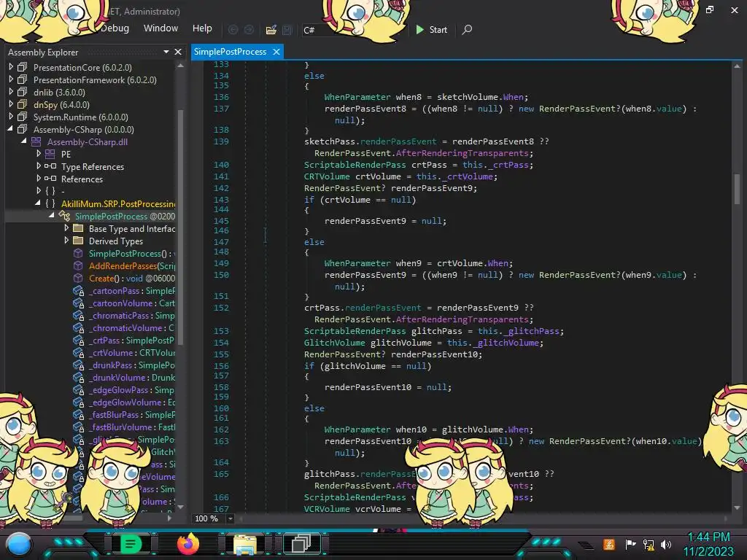Click the _drunkPass field icon

(79, 365)
